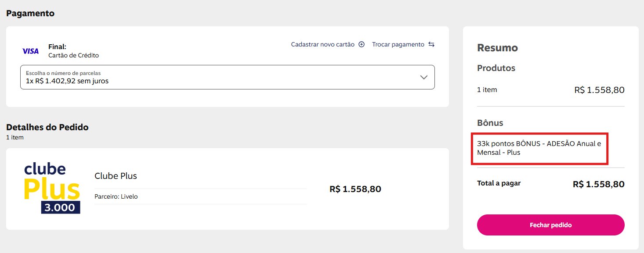Click the VISA card logo

tap(31, 51)
